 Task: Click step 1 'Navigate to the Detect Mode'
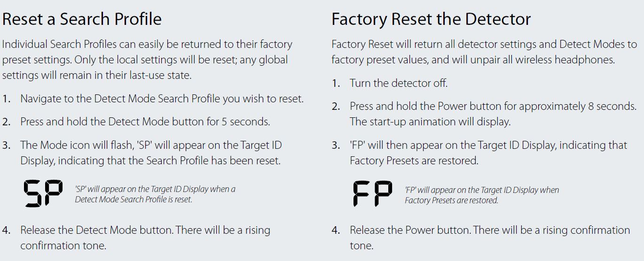click(162, 99)
